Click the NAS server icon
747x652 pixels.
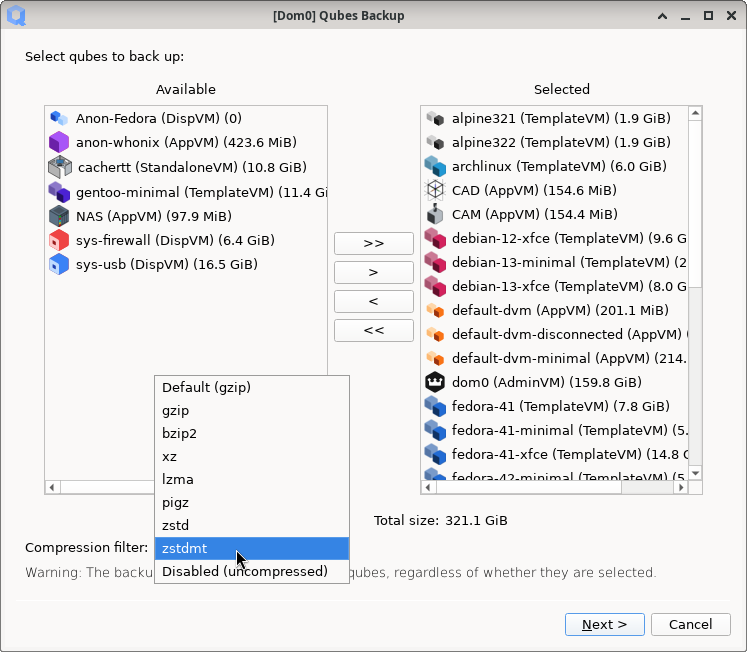[59, 216]
